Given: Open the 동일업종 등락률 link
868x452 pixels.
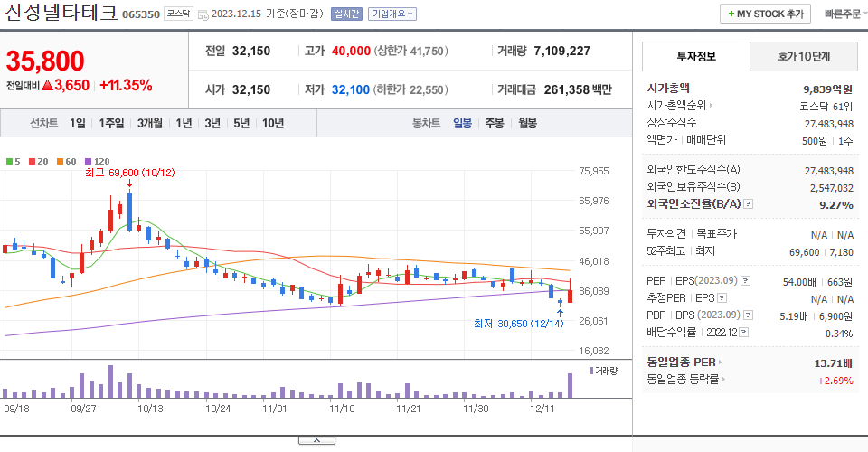Looking at the screenshot, I should tap(686, 380).
